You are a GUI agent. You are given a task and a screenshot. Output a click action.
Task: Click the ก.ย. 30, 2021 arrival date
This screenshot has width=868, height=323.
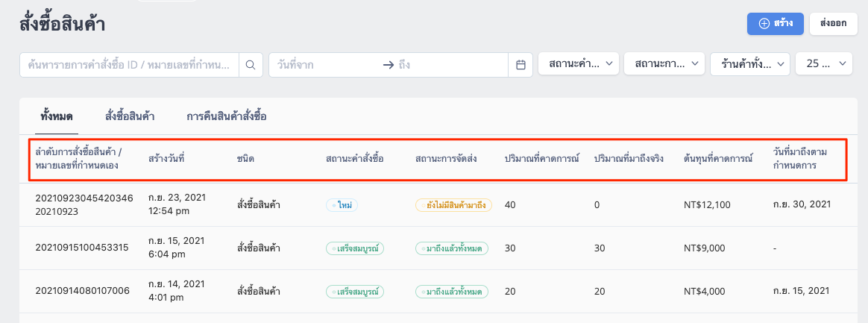point(802,204)
